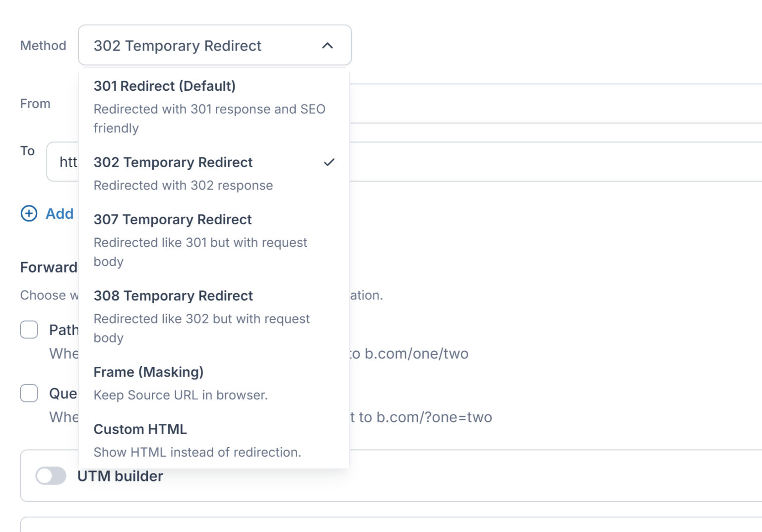This screenshot has height=532, width=762.
Task: Check the Query forwarding checkbox
Action: 29,393
